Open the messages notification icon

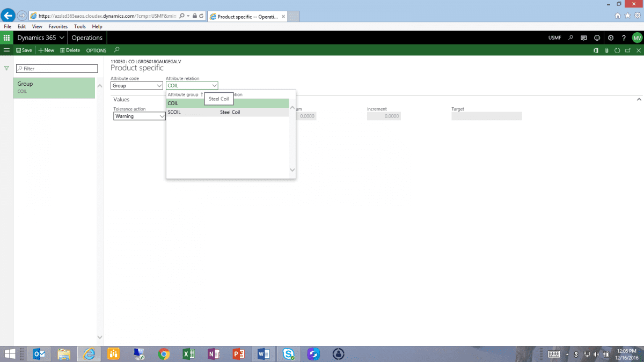coord(584,38)
